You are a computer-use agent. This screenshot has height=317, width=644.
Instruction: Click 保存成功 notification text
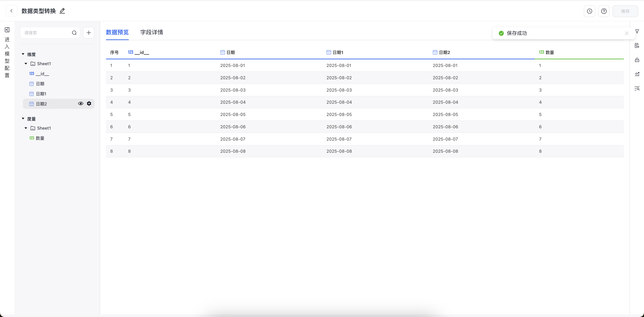click(517, 33)
